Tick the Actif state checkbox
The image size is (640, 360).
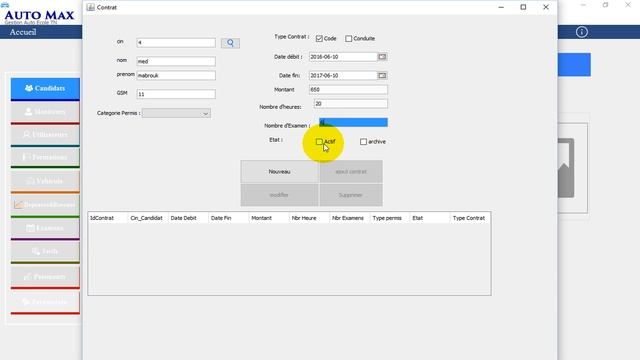pos(319,142)
